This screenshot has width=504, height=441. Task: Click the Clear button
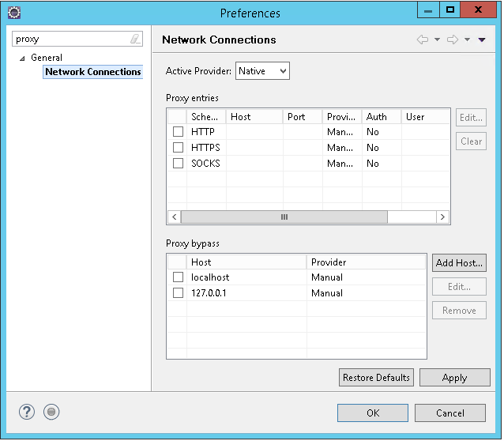click(471, 141)
